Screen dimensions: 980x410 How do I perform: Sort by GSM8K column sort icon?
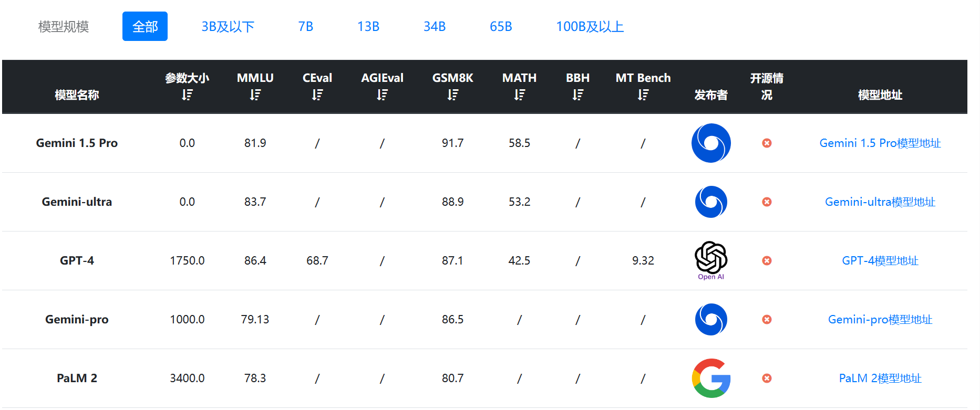[x=453, y=95]
